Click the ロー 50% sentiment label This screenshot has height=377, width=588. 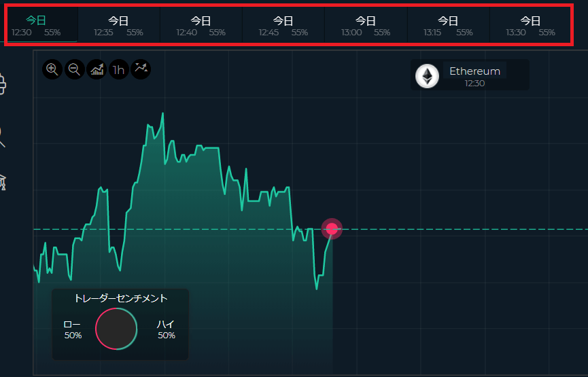[x=73, y=329]
